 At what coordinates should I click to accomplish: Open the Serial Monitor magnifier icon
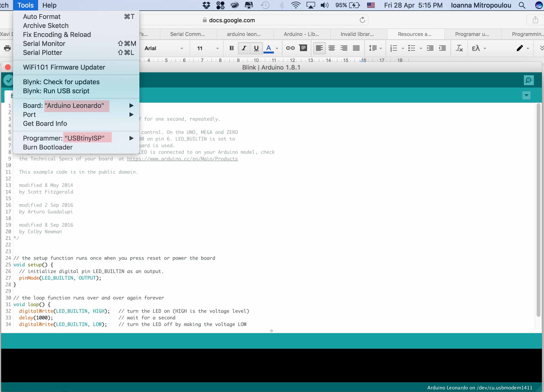click(529, 80)
